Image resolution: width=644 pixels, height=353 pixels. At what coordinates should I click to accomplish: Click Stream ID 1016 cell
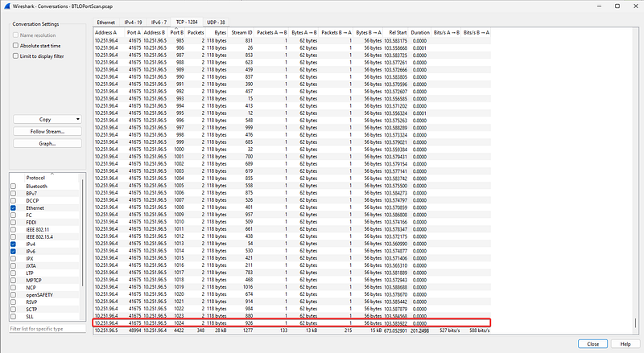point(248,287)
